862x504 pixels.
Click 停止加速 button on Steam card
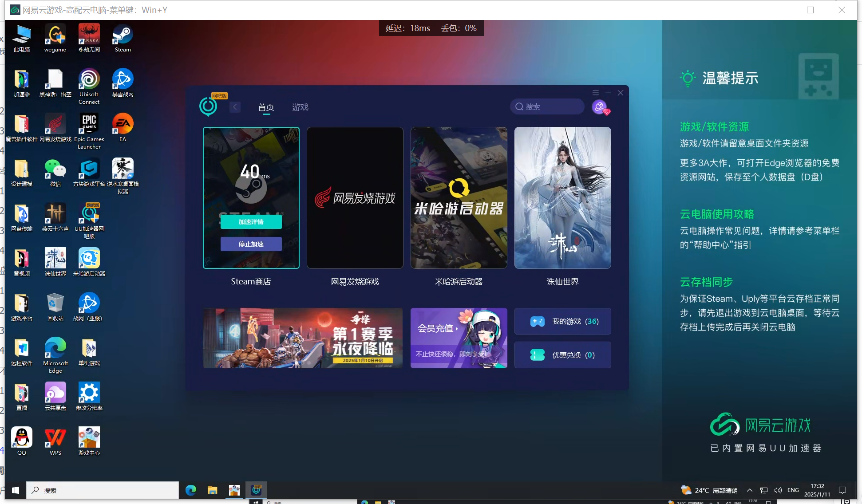251,244
